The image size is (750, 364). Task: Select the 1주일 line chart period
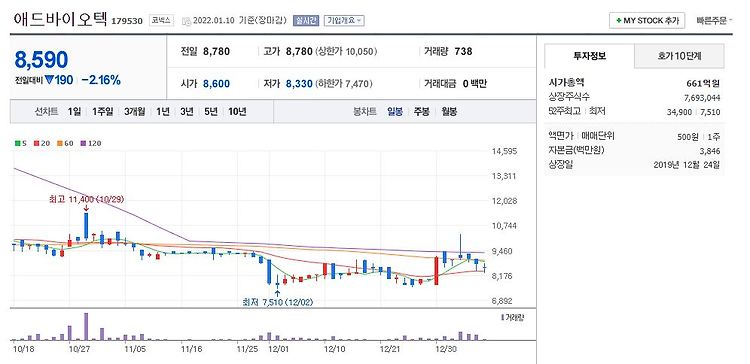pos(102,112)
